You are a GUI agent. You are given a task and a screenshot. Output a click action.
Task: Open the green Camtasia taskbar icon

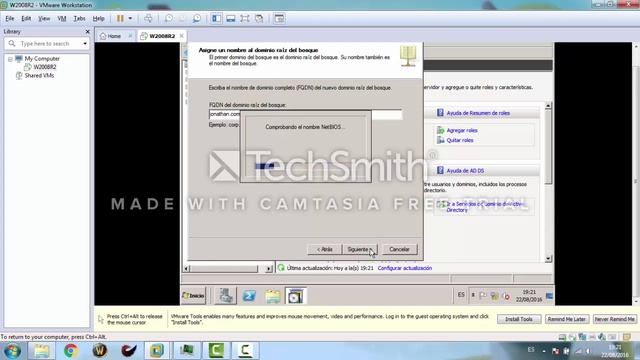pos(216,351)
